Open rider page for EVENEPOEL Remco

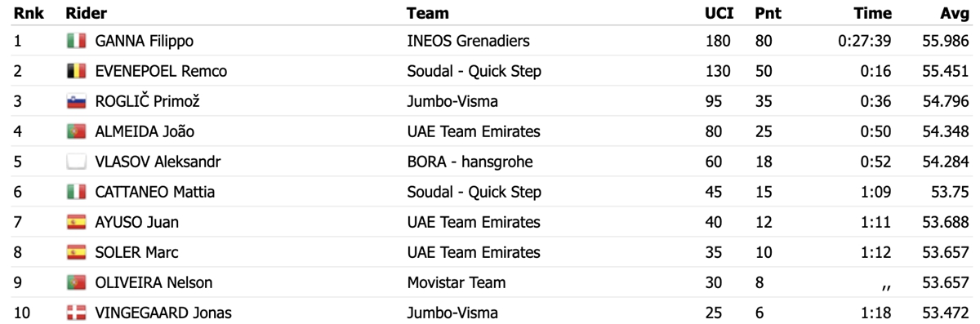[x=161, y=71]
